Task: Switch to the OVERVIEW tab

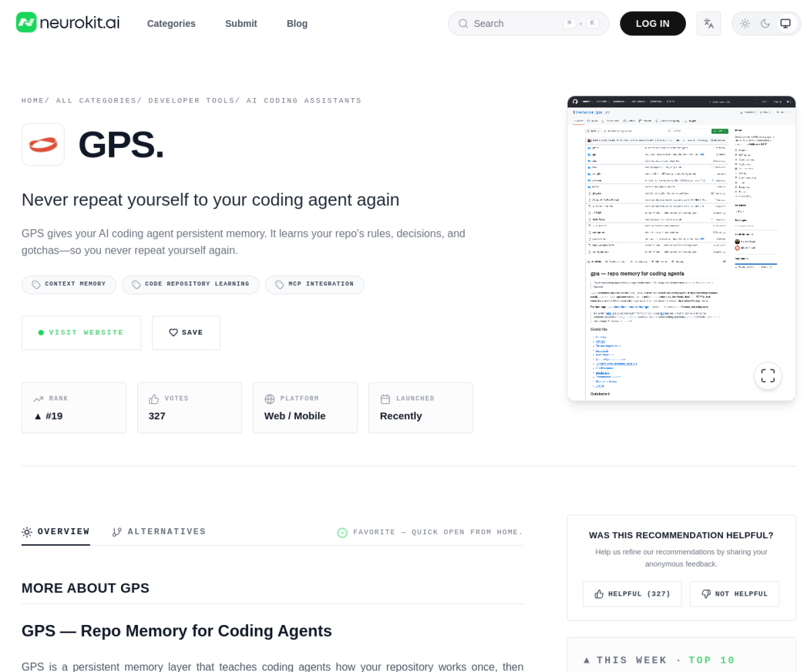Action: (x=55, y=532)
